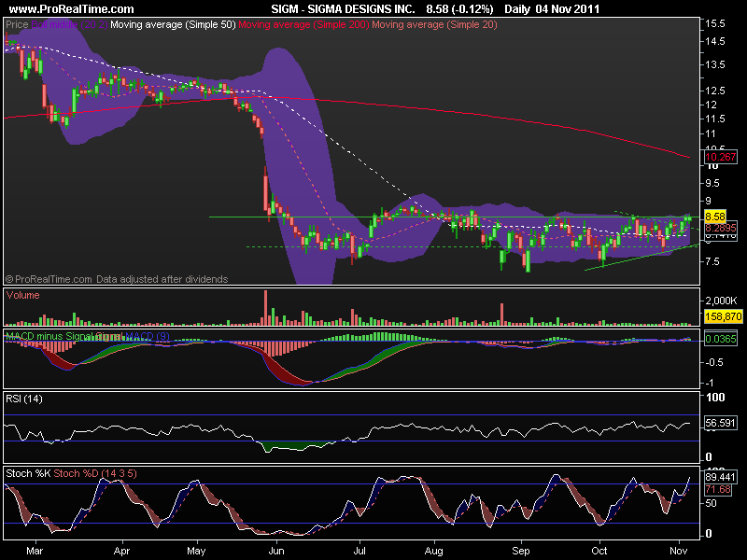Select Moving average (Simple 50) legend
This screenshot has width=747, height=560.
pos(173,24)
